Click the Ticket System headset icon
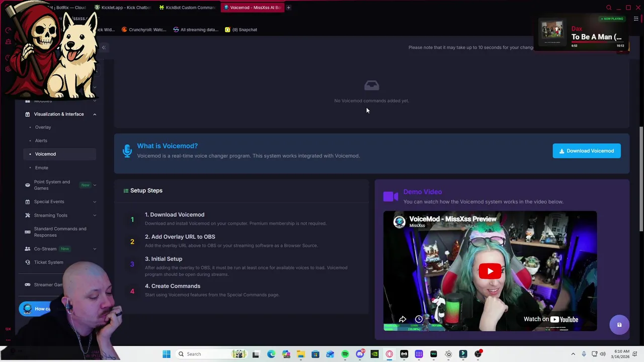 point(28,262)
